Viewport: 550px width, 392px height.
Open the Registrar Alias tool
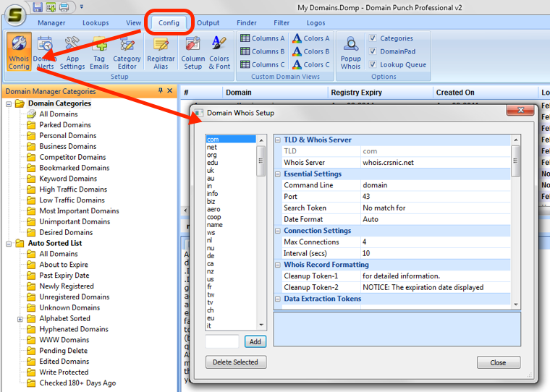(161, 51)
